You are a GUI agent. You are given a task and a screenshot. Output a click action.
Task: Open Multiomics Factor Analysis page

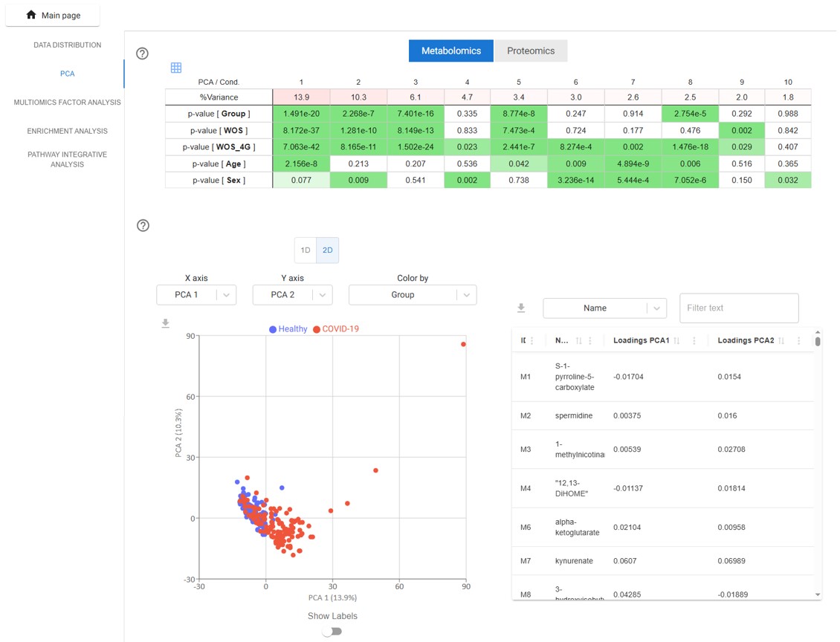[x=67, y=103]
